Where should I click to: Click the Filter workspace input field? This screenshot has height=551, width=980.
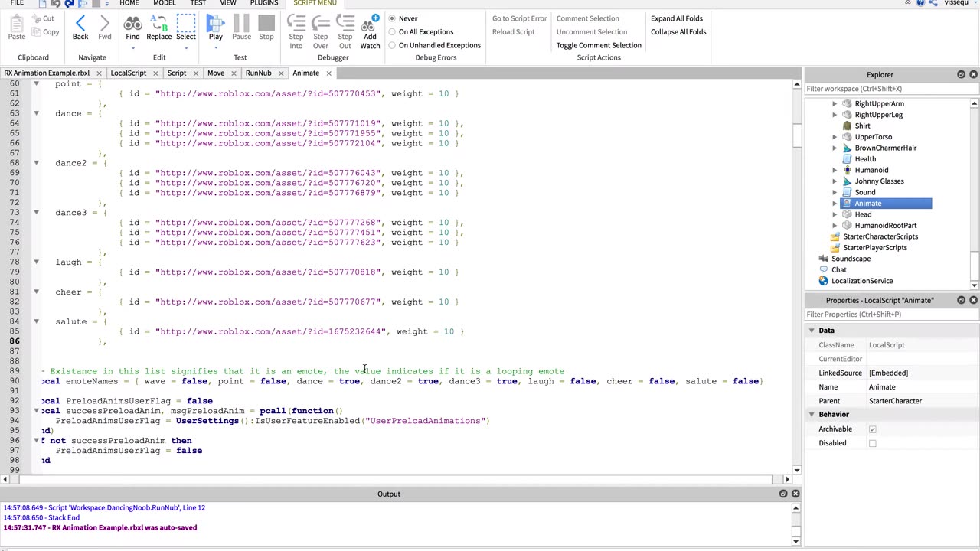pos(892,89)
